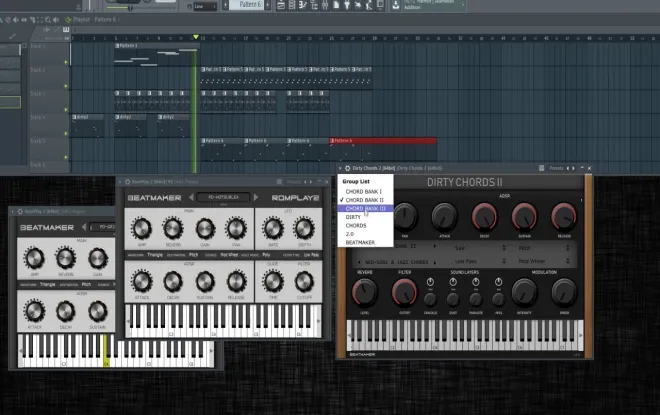
Task: Adjust front RomPlay2 LFO DEPTH knob
Action: click(304, 229)
